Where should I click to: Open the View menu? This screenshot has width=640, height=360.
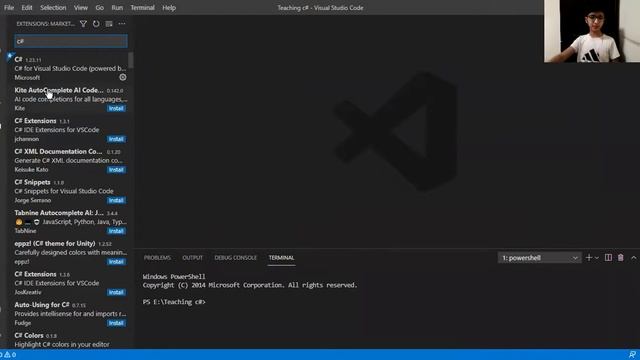[x=81, y=8]
